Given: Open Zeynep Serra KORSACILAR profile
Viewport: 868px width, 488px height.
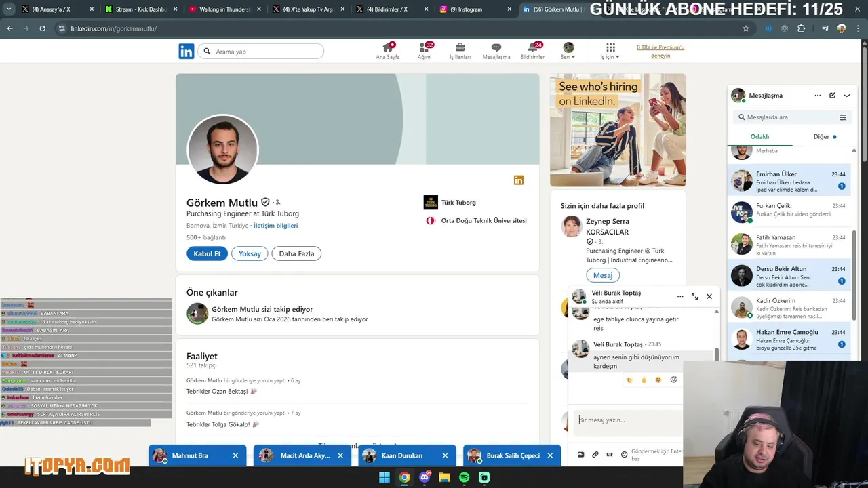Looking at the screenshot, I should tap(608, 226).
